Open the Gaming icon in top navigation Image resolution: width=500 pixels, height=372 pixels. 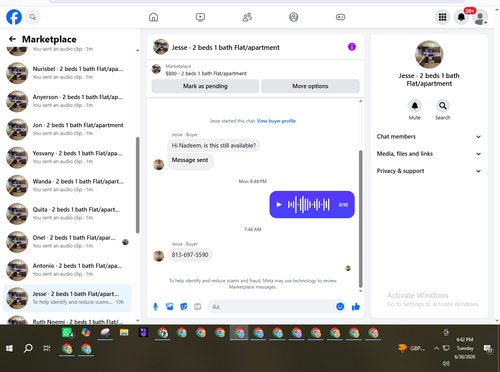[340, 17]
